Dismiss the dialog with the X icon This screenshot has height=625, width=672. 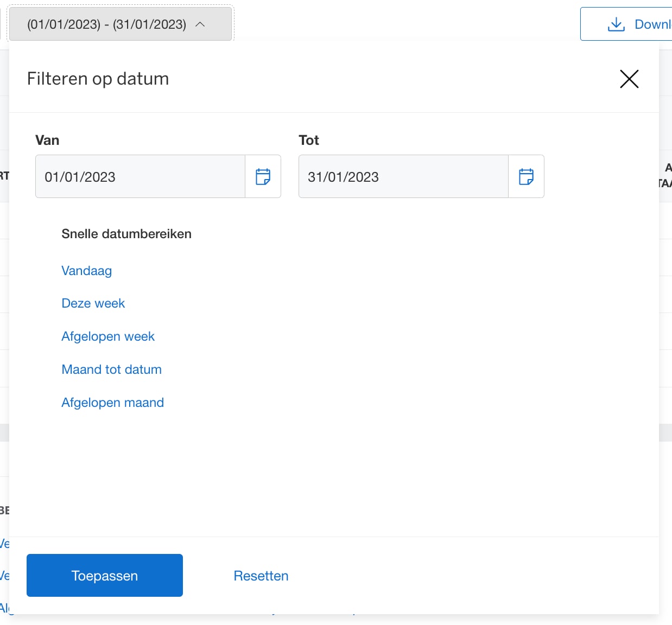(629, 79)
